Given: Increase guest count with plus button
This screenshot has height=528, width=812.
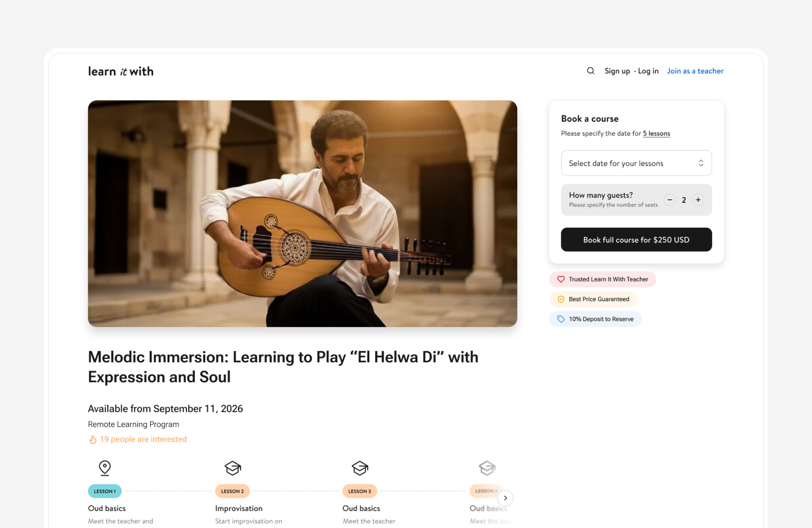Looking at the screenshot, I should click(x=698, y=200).
